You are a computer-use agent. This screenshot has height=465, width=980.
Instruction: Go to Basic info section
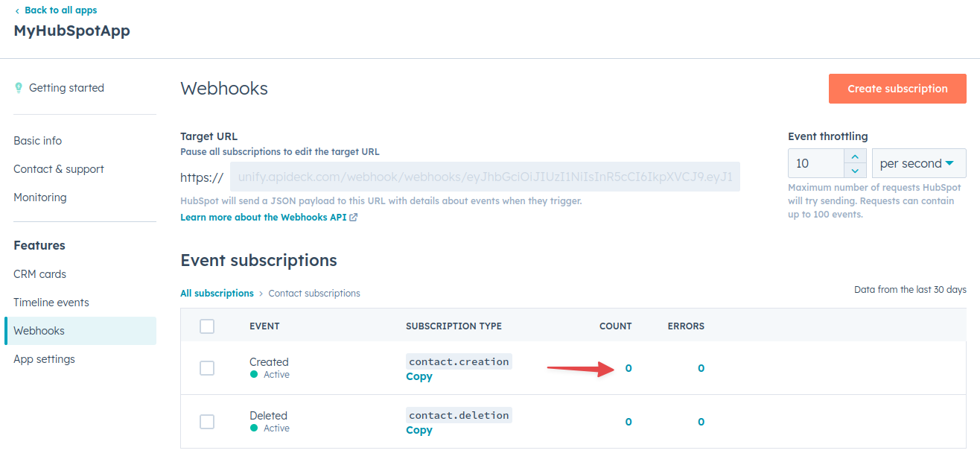[x=38, y=141]
